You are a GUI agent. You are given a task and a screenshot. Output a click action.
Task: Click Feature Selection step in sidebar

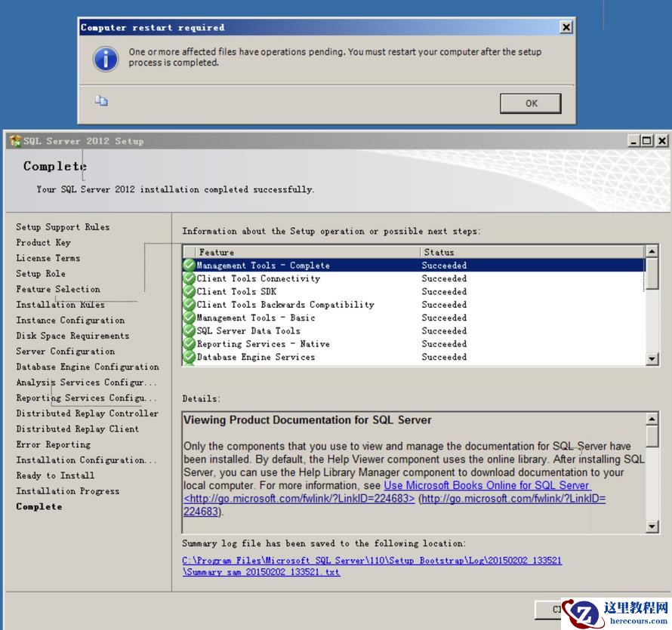click(x=58, y=289)
